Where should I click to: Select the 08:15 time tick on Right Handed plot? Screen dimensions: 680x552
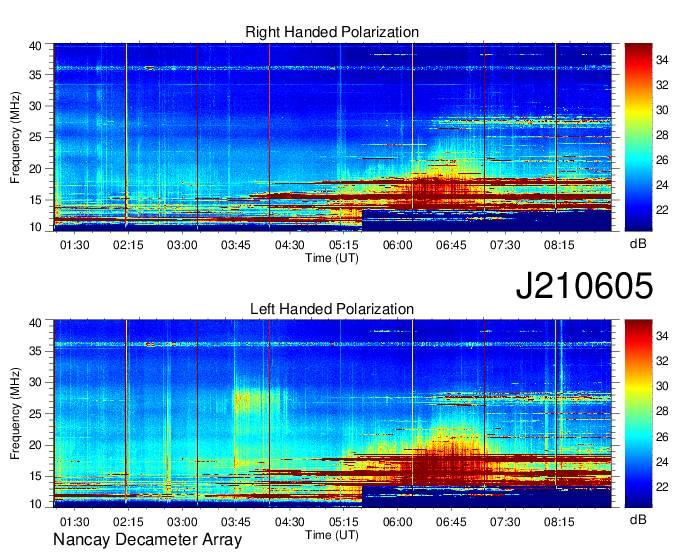[559, 245]
